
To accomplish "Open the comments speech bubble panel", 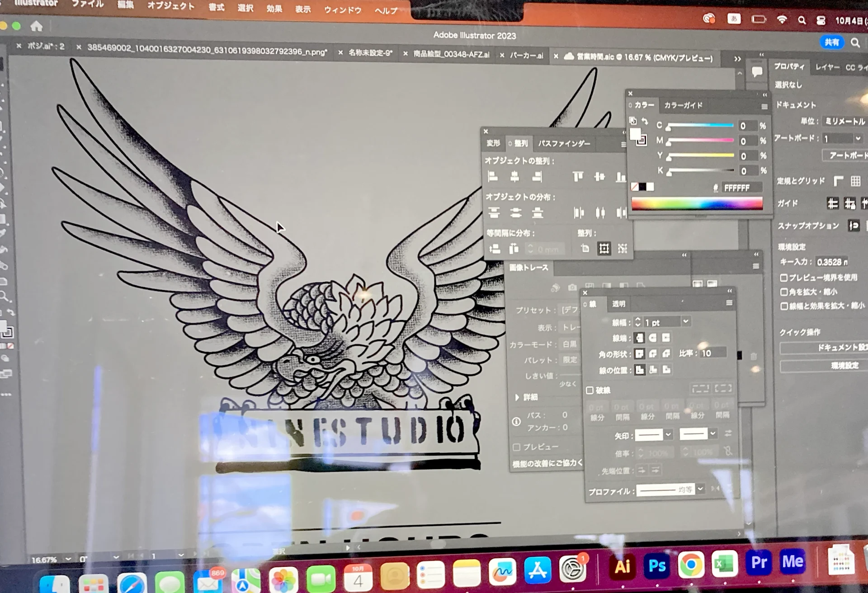I will coord(757,71).
